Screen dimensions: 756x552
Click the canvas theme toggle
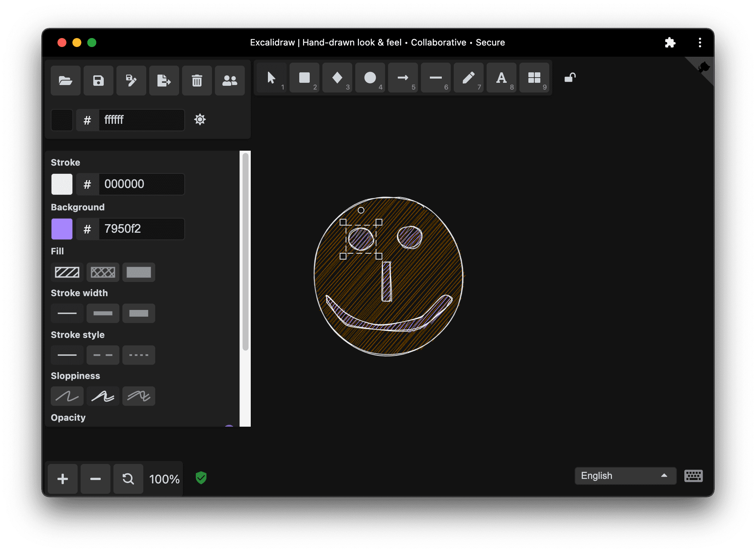click(200, 119)
